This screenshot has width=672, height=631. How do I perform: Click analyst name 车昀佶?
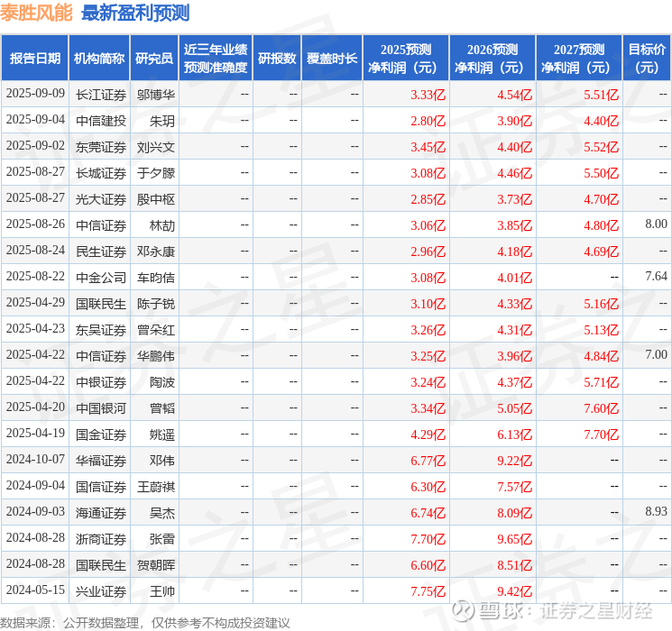(156, 278)
